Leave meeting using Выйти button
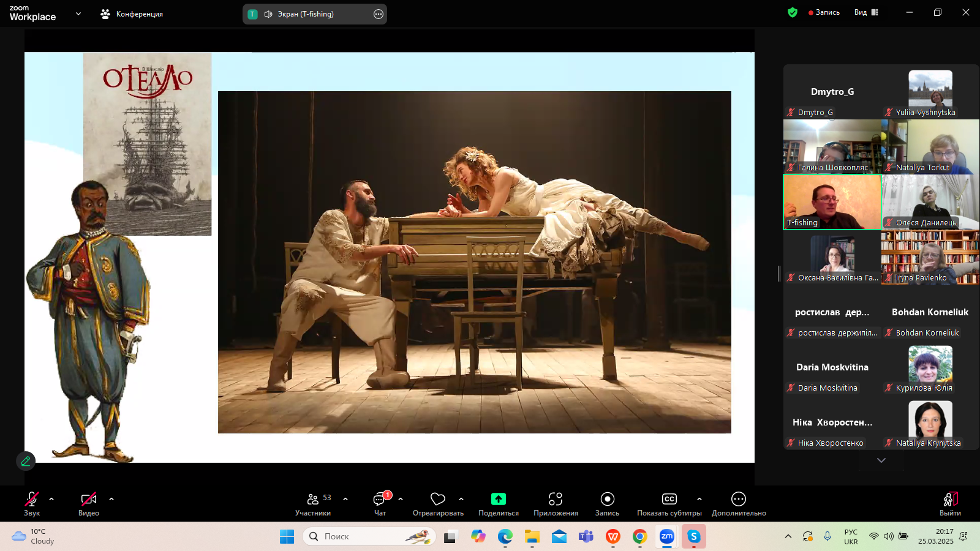The height and width of the screenshot is (551, 980). pos(949,503)
